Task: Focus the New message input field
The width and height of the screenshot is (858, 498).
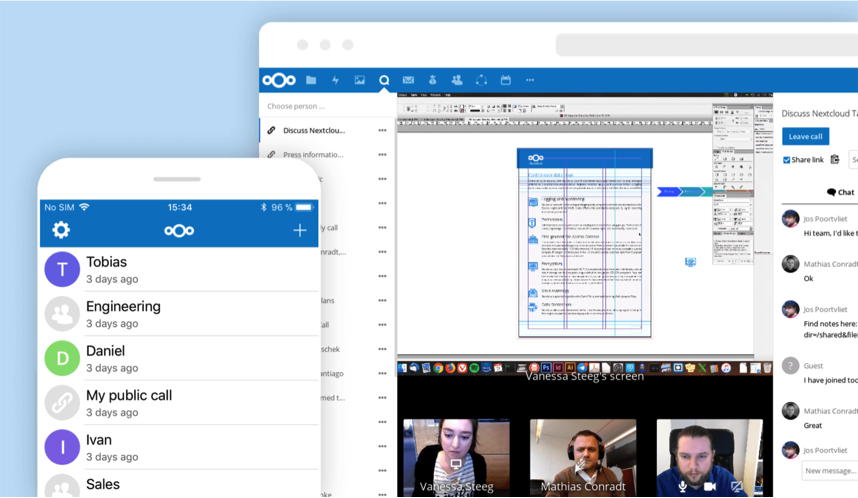Action: (830, 471)
